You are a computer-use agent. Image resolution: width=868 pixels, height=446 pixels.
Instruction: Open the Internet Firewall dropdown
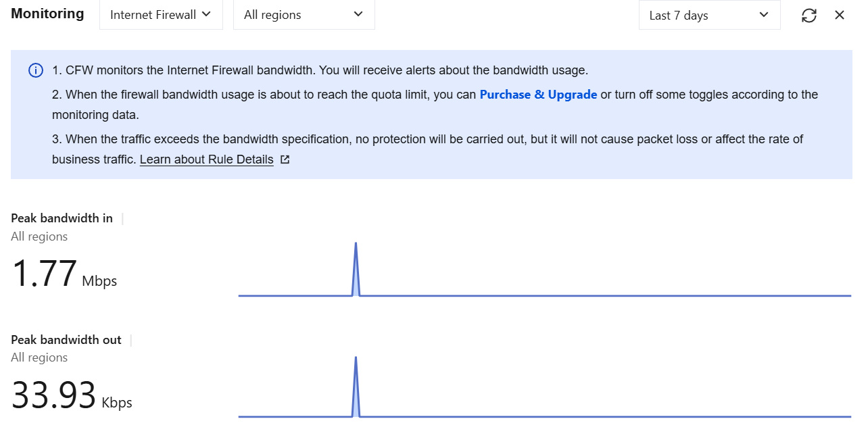pyautogui.click(x=161, y=15)
